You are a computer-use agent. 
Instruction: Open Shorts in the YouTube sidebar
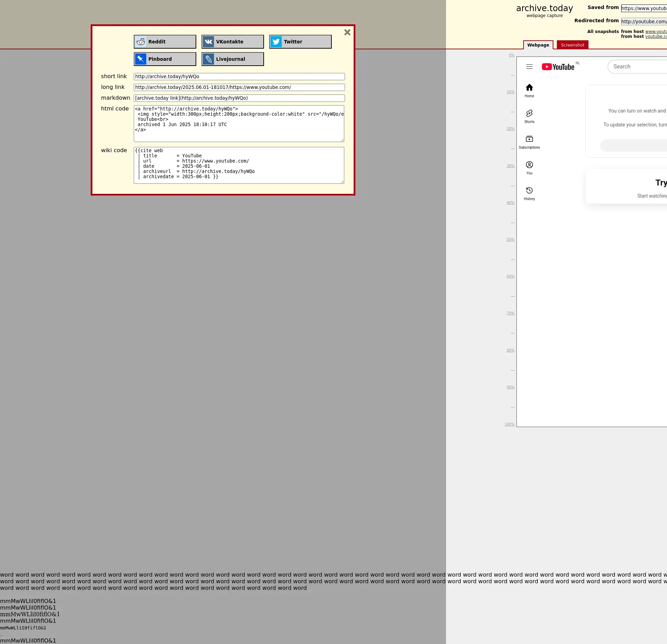tap(529, 116)
